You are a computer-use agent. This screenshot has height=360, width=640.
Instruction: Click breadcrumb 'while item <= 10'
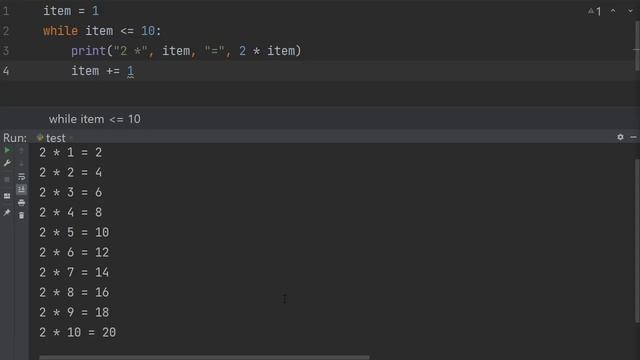tap(95, 119)
